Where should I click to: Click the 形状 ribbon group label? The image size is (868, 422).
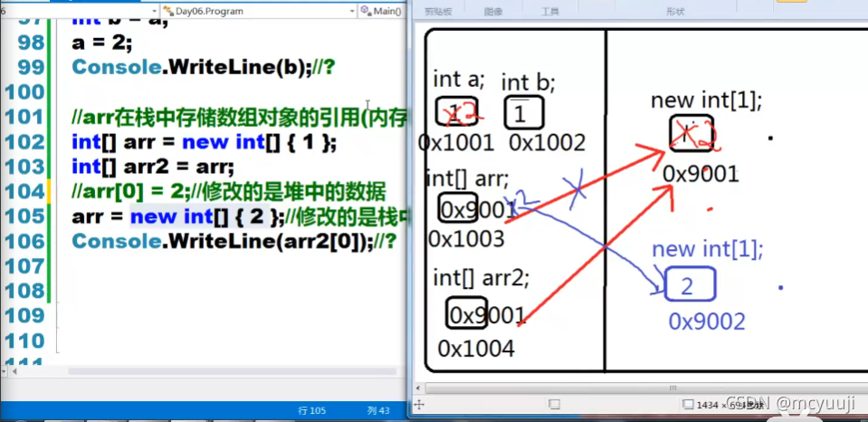click(x=676, y=11)
